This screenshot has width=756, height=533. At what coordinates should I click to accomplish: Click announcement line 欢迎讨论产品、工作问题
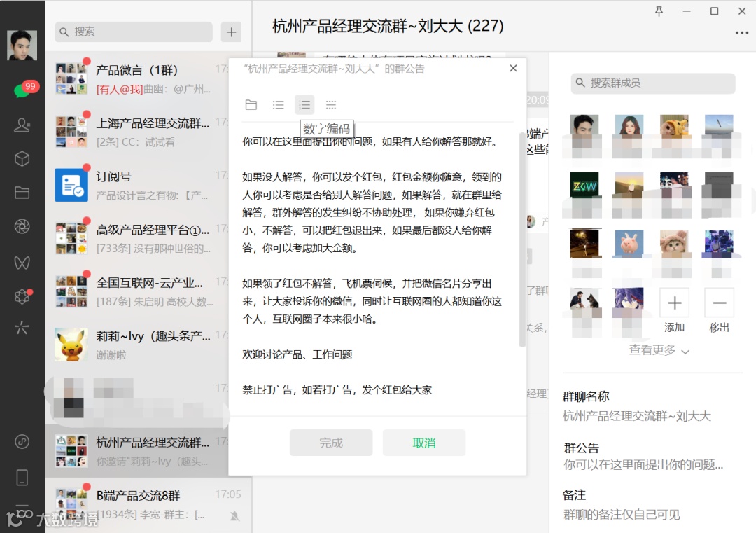(x=297, y=354)
